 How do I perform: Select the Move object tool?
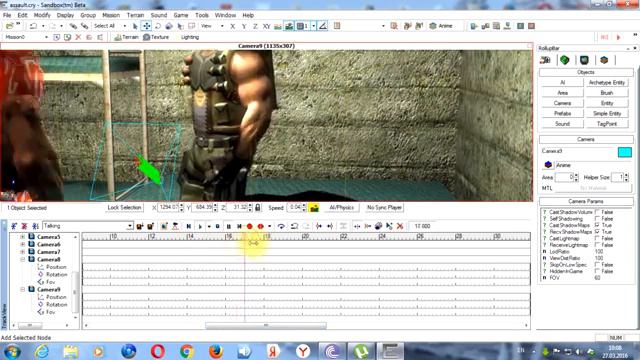pyautogui.click(x=146, y=26)
